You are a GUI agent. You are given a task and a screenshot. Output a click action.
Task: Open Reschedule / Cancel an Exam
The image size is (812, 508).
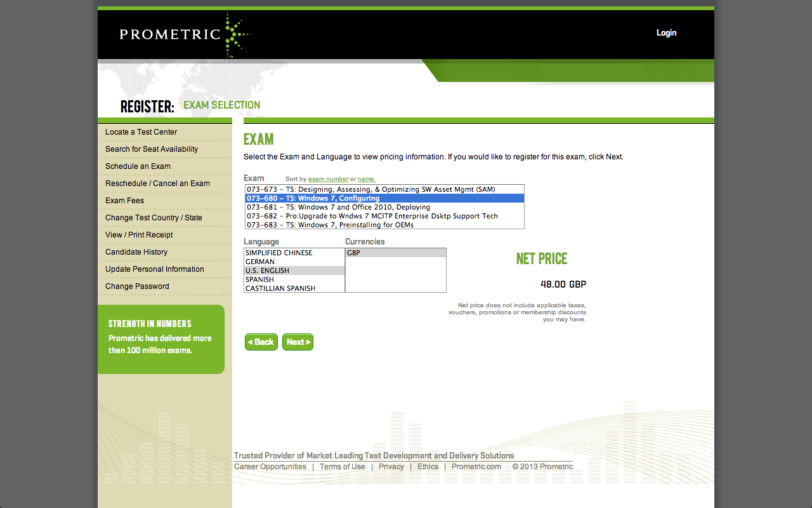[157, 184]
